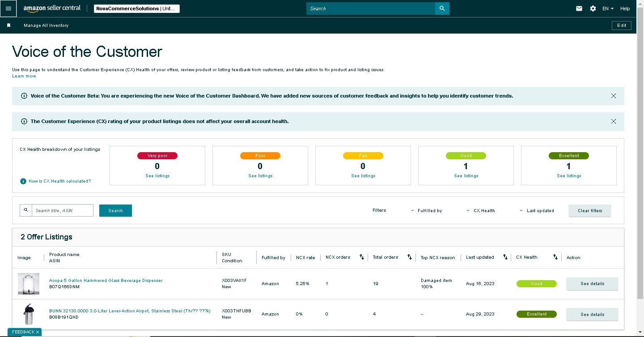Expand the Fulfilled by filter dropdown
The image size is (644, 337).
tap(427, 211)
